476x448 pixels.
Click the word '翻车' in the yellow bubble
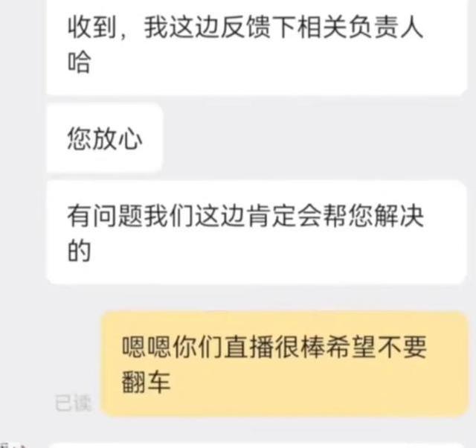pyautogui.click(x=146, y=381)
